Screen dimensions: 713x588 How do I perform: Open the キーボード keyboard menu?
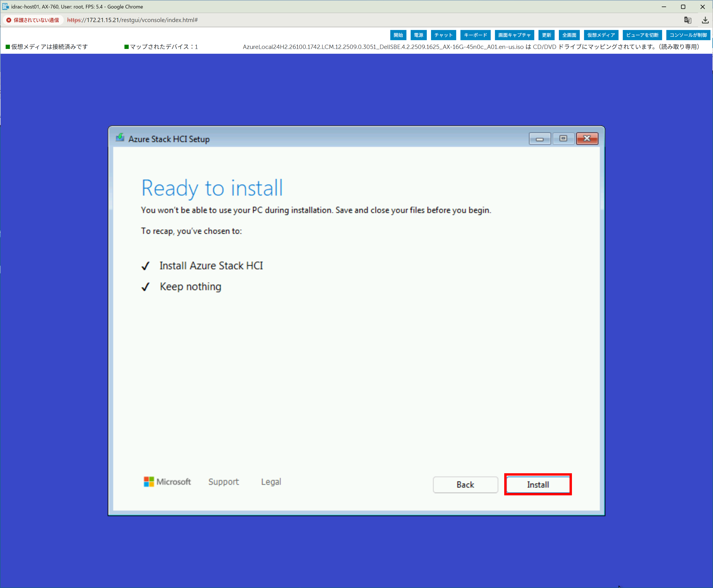[475, 35]
